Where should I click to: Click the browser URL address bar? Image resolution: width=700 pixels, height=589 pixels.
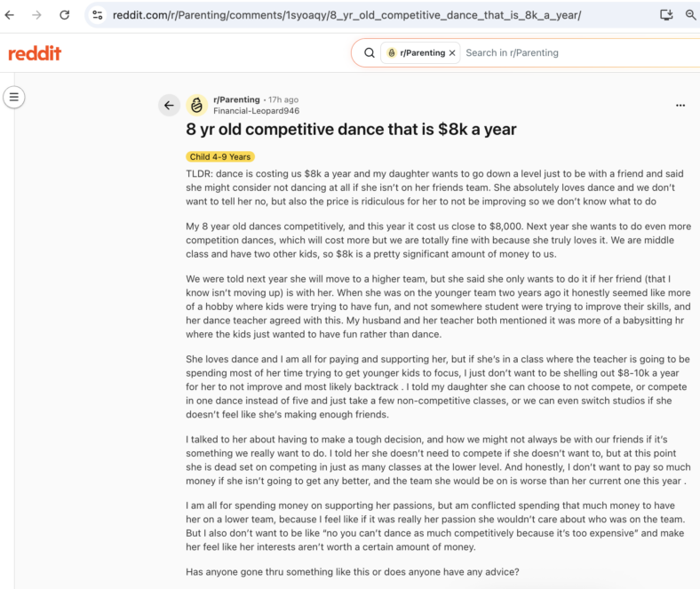tap(346, 15)
